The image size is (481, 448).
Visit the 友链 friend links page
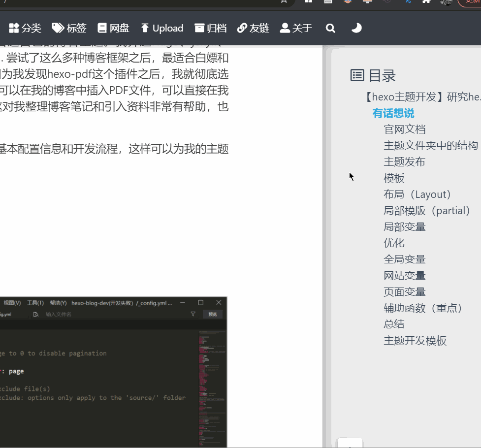[253, 28]
